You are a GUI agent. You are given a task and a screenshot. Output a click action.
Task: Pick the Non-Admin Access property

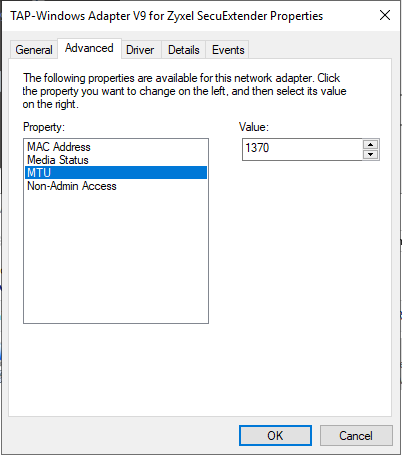pos(72,186)
